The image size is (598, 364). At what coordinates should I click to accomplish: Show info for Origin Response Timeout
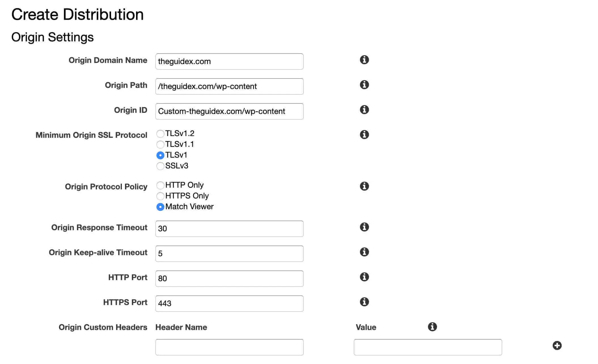364,227
